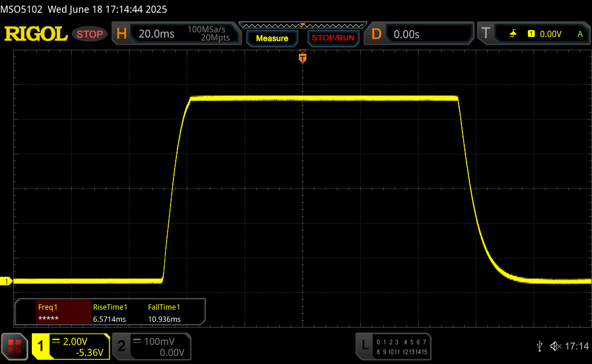Toggle the muted speaker sound icon
This screenshot has height=364, width=592.
(556, 346)
